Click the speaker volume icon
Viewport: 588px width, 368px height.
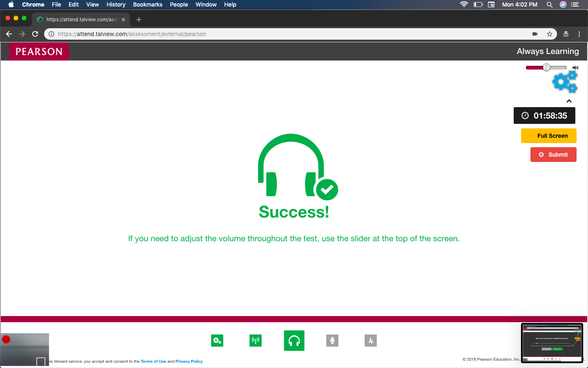click(x=575, y=67)
